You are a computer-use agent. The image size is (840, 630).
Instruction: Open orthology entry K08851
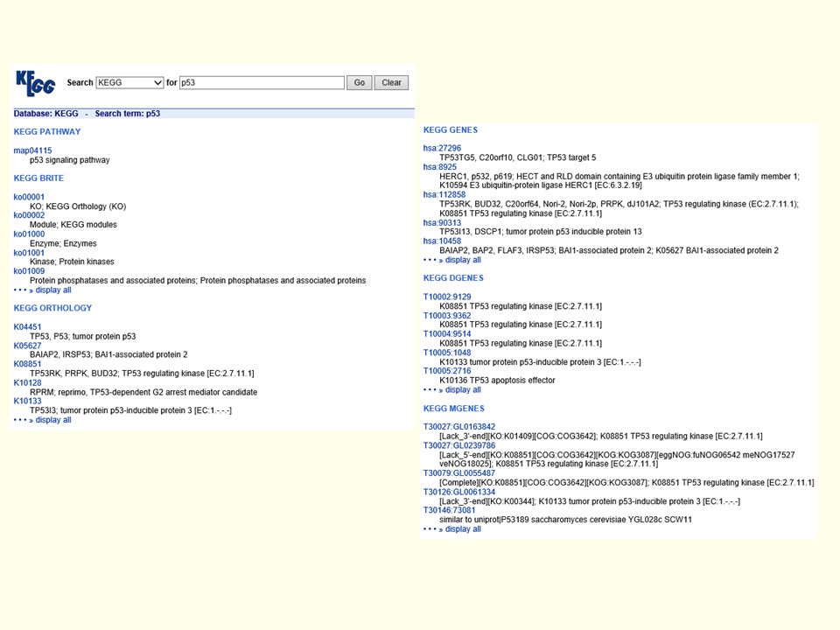tap(27, 364)
